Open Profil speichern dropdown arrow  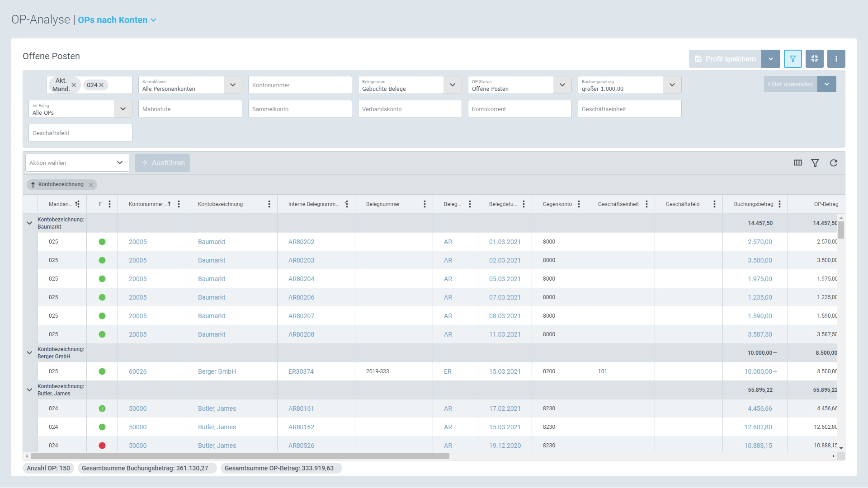click(770, 59)
